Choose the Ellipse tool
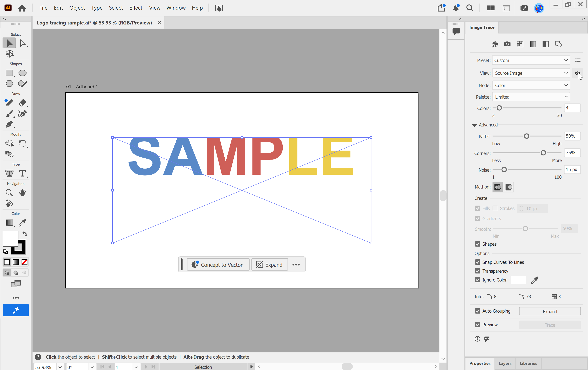 coord(23,73)
